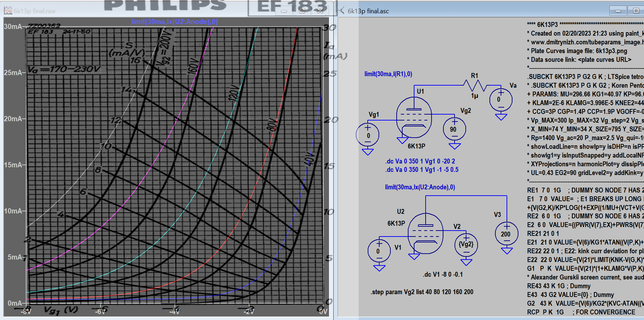Viewport: 644px width, 320px height.
Task: Select the U2 pentode tube symbol
Action: pos(426,233)
